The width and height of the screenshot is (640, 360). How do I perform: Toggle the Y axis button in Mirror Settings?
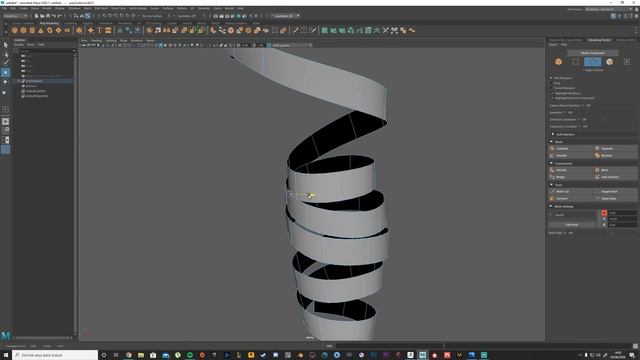(604, 219)
